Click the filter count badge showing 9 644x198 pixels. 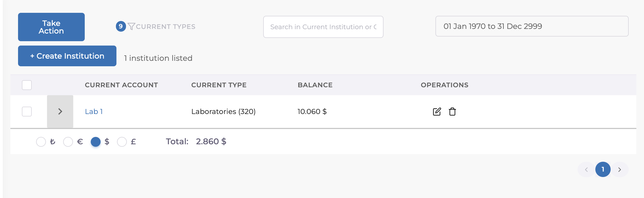121,26
